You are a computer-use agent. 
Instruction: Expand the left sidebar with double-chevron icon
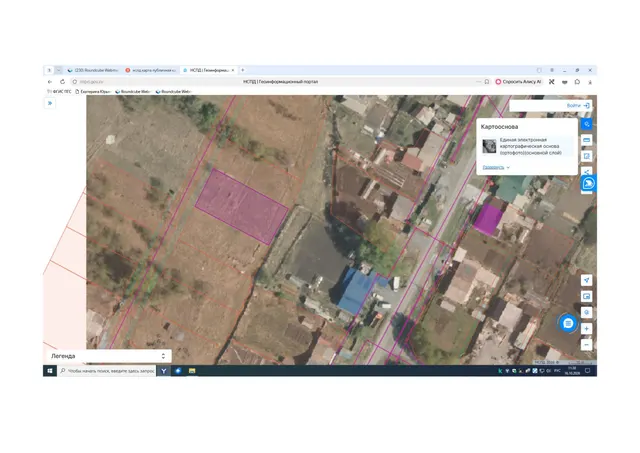[50, 103]
